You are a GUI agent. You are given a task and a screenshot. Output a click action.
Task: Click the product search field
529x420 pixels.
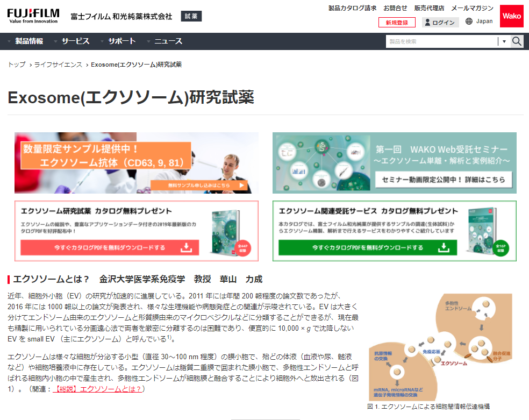point(442,41)
